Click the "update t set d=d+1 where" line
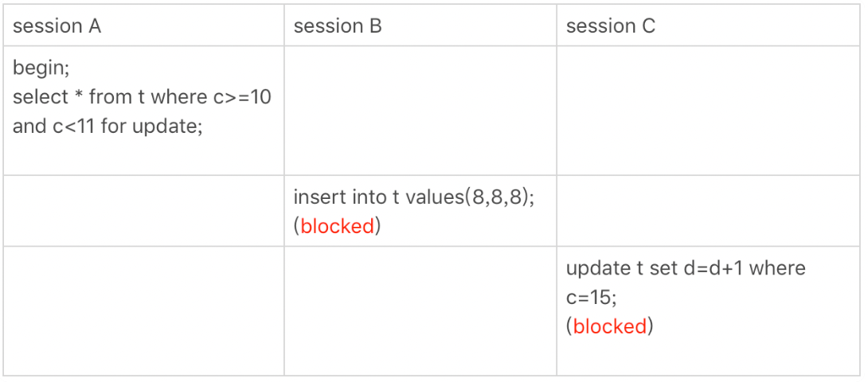 [x=686, y=268]
